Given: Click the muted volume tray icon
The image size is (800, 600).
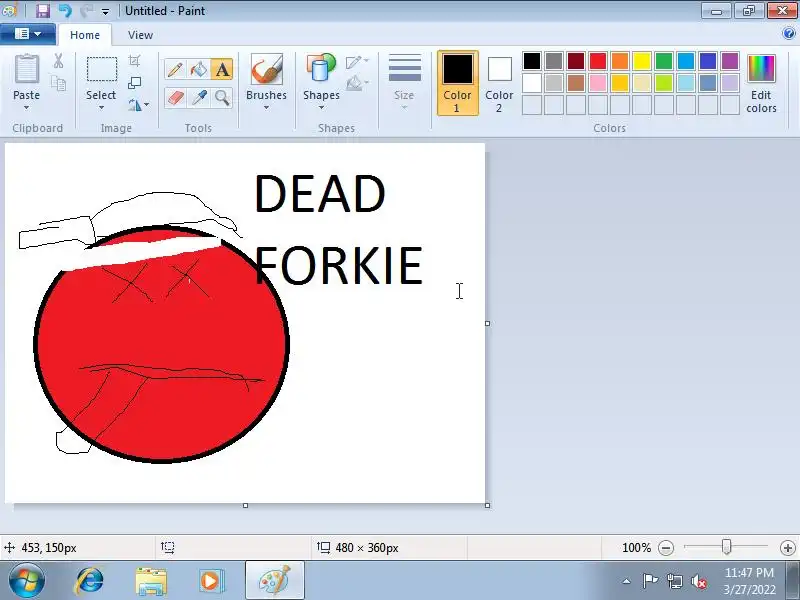Looking at the screenshot, I should pos(699,581).
